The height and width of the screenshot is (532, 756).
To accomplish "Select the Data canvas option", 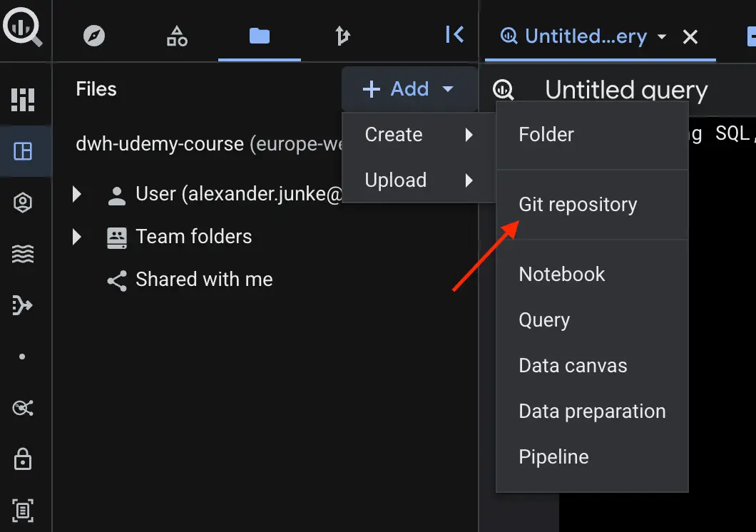I will [x=592, y=365].
